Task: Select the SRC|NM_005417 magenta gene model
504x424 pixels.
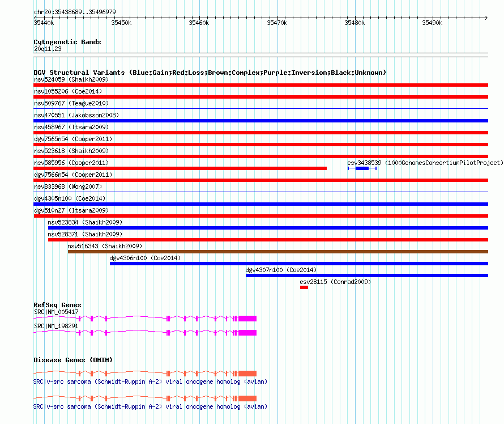Action: tap(145, 319)
